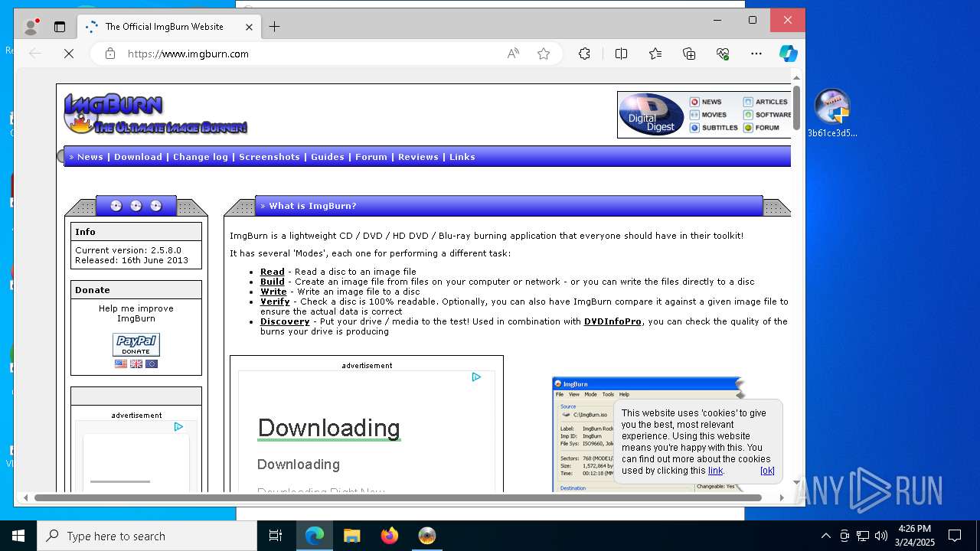Viewport: 980px width, 551px height.
Task: Close The Official ImgBurn Website tab
Action: (x=249, y=27)
